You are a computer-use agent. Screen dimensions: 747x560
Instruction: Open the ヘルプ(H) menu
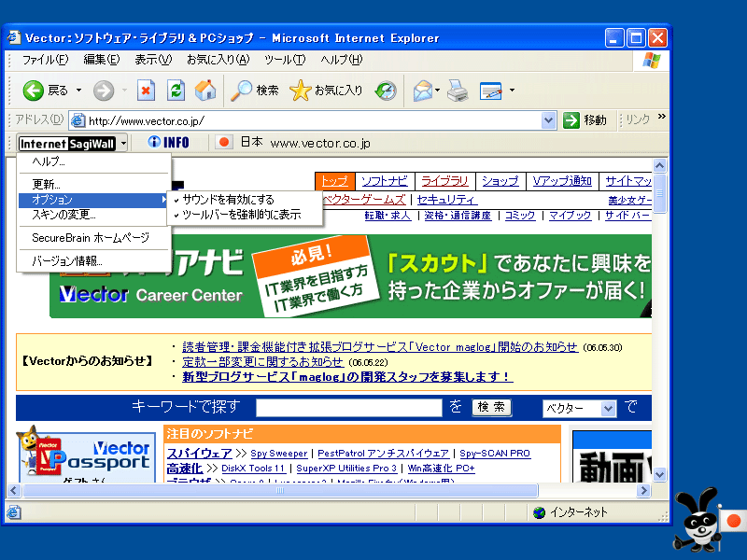[341, 60]
